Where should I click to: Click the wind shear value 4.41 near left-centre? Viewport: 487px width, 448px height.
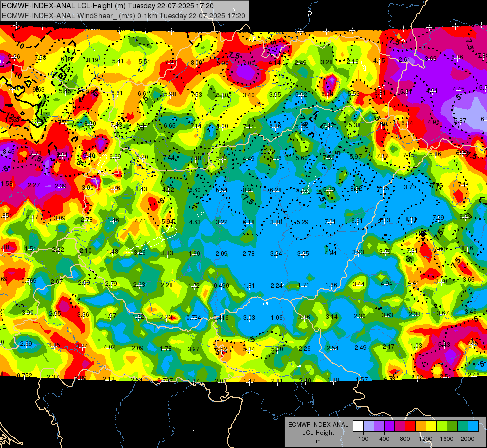tap(140, 221)
